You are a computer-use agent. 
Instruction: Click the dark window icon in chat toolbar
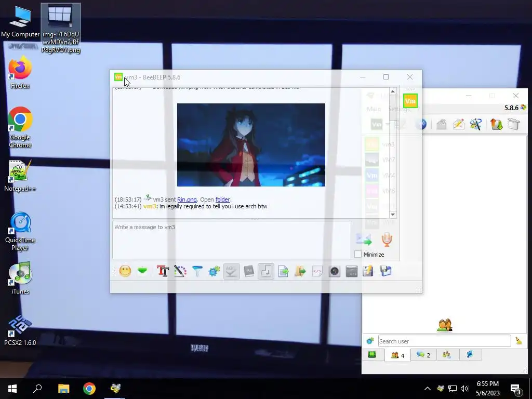(x=352, y=271)
